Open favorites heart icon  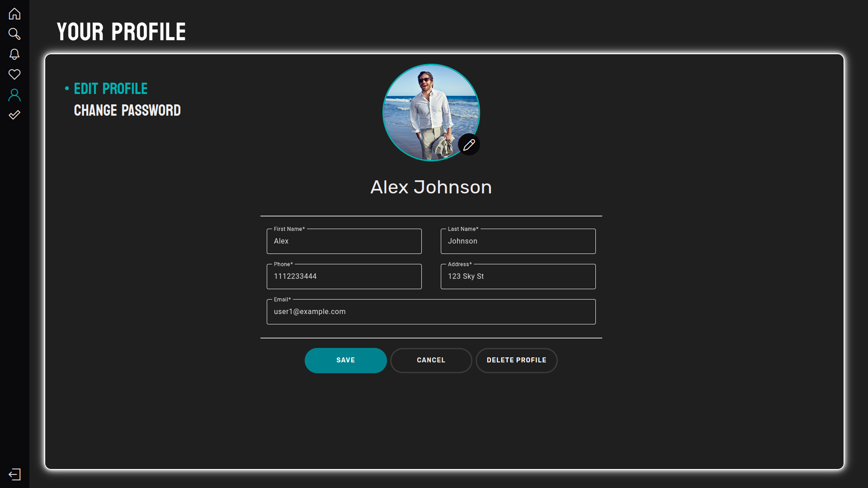click(14, 74)
